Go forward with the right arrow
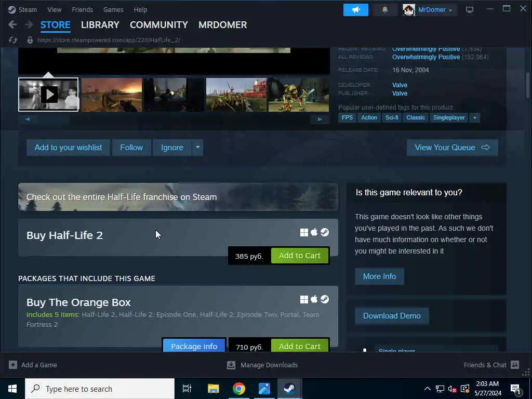The width and height of the screenshot is (532, 399). coord(29,24)
